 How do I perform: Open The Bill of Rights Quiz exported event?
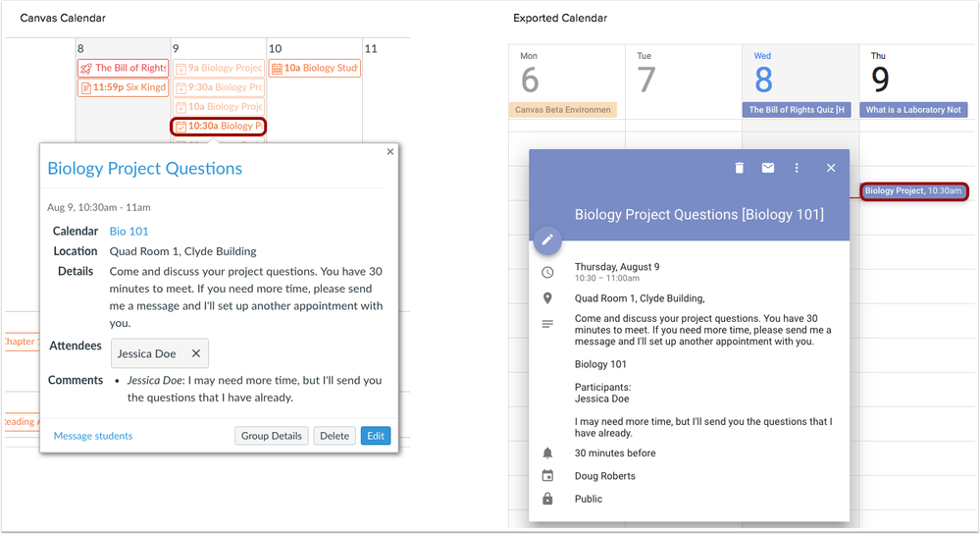tap(797, 110)
